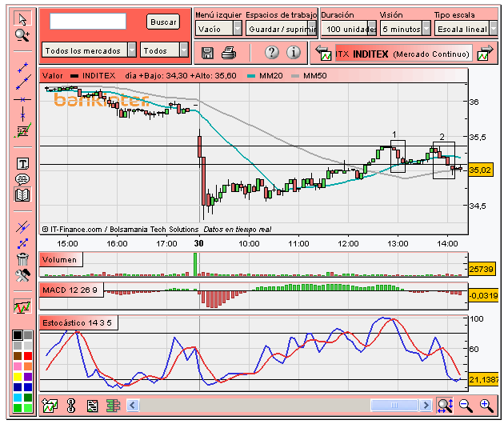Pick the purple color swatch
This screenshot has width=504, height=424.
click(x=28, y=377)
